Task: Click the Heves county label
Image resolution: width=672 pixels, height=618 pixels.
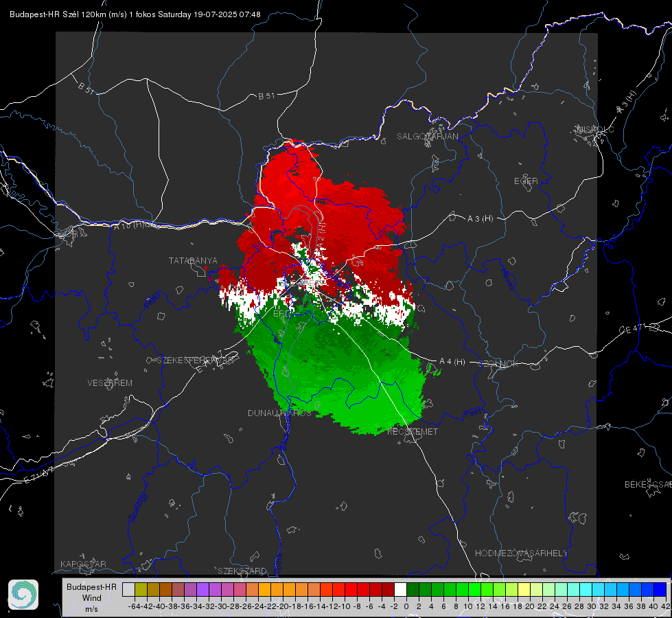Action: 507,279
